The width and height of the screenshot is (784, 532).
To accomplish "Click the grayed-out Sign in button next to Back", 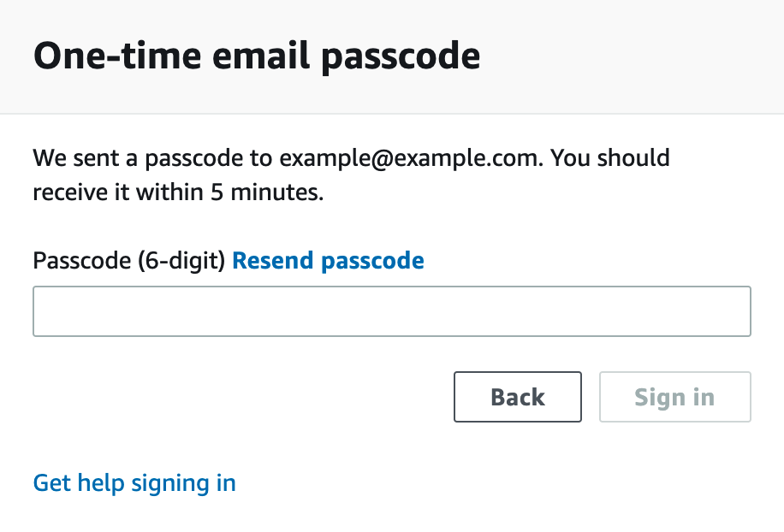I will coord(675,397).
